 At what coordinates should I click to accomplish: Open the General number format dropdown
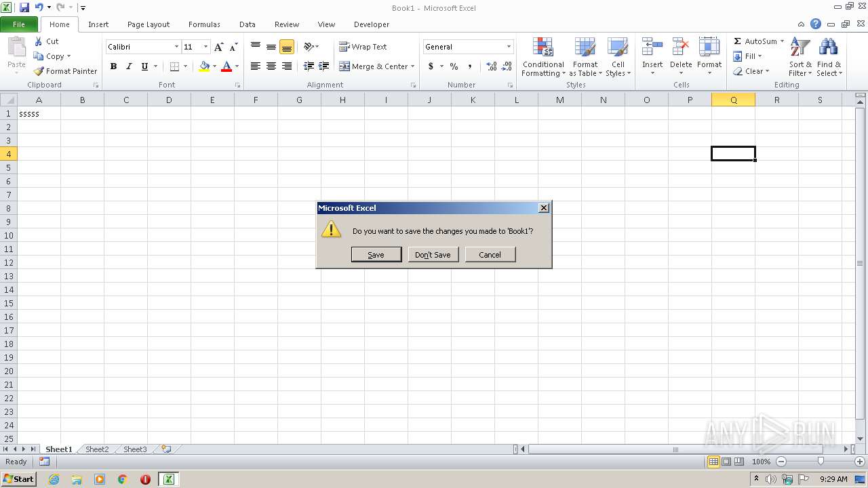coord(509,47)
